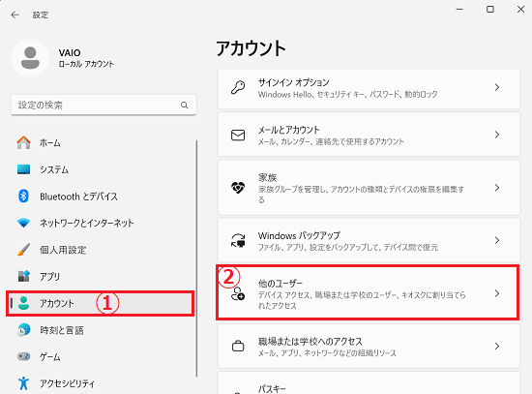Expand Windows バックアップ chevron
This screenshot has height=394, width=532.
(497, 240)
